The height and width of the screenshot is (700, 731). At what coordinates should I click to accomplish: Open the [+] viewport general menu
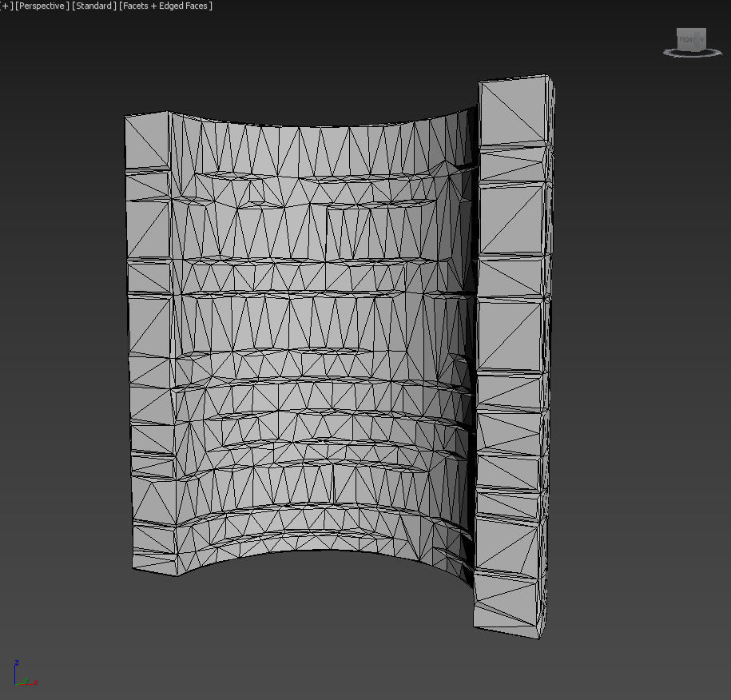tap(6, 6)
